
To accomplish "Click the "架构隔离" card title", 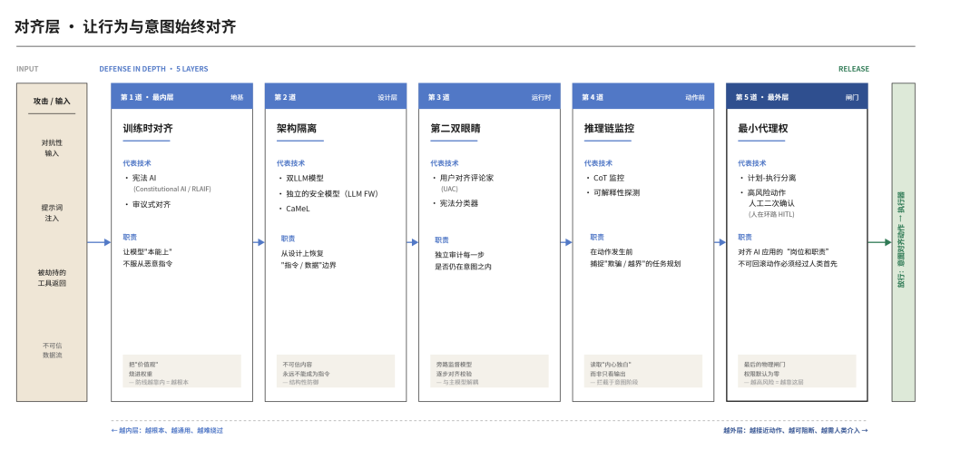I will point(296,129).
